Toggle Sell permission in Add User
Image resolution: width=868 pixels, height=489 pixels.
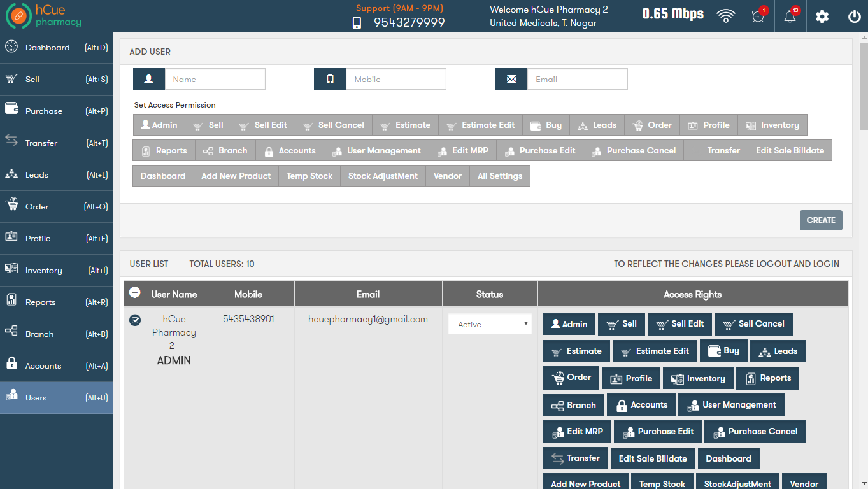tap(208, 125)
